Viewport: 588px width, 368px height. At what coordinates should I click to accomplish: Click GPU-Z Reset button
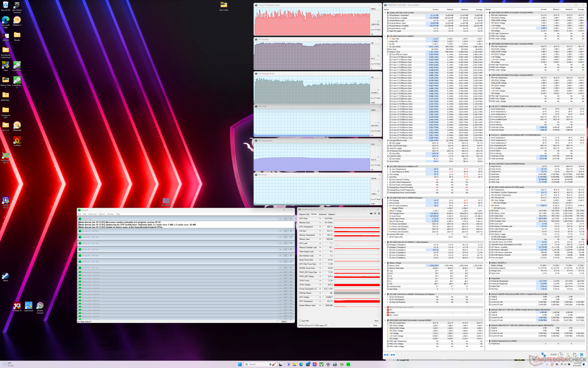[x=376, y=321]
